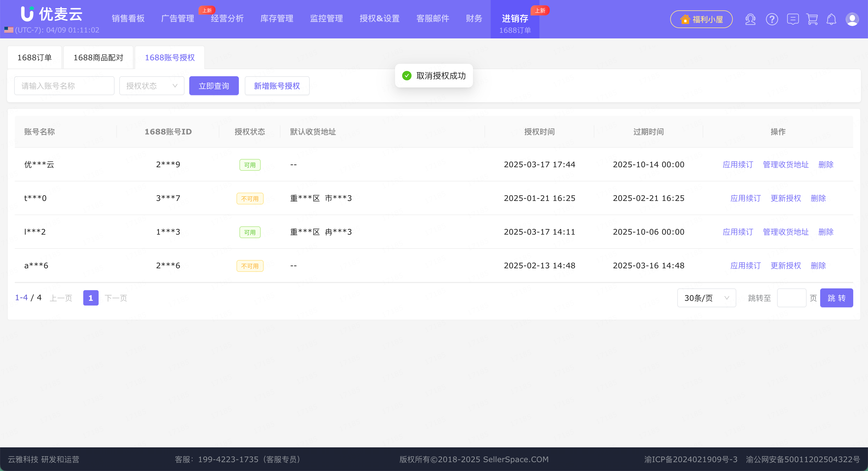Switch to the 1688商品配对 tab
This screenshot has width=868, height=471.
98,58
